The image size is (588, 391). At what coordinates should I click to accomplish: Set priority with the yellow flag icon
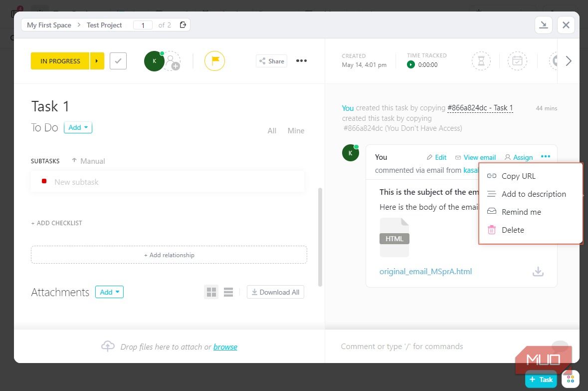[214, 61]
